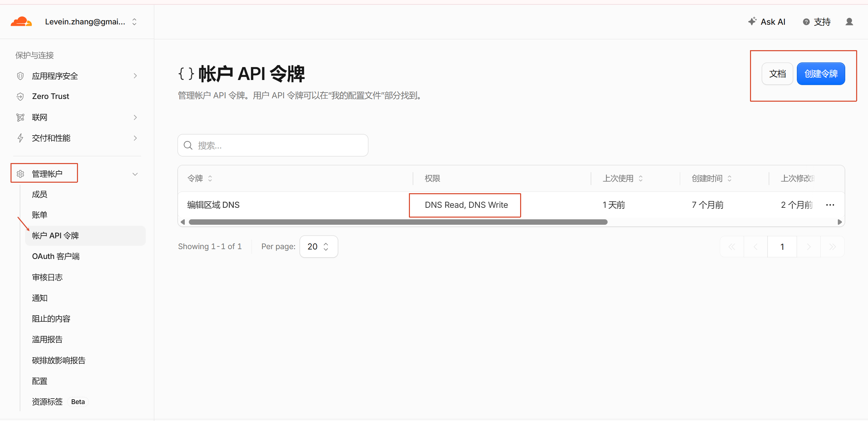
Task: Expand the 应用程序安全 chevron
Action: tap(135, 76)
